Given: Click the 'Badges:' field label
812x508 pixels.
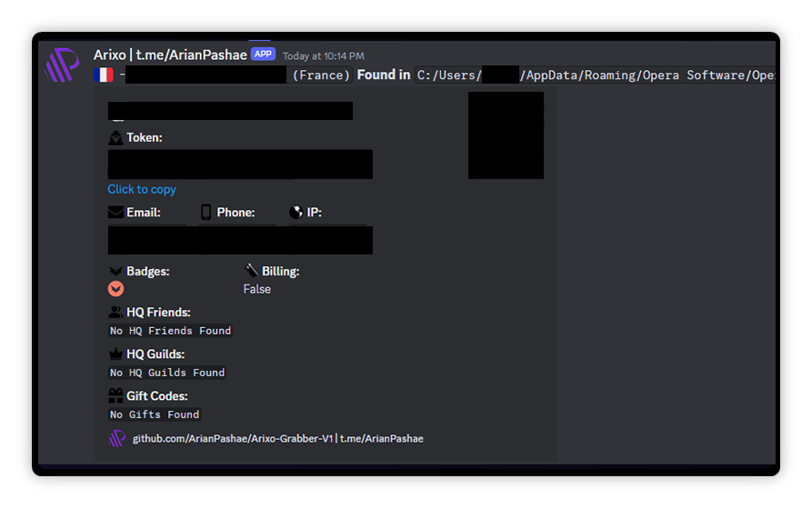Looking at the screenshot, I should click(x=148, y=271).
